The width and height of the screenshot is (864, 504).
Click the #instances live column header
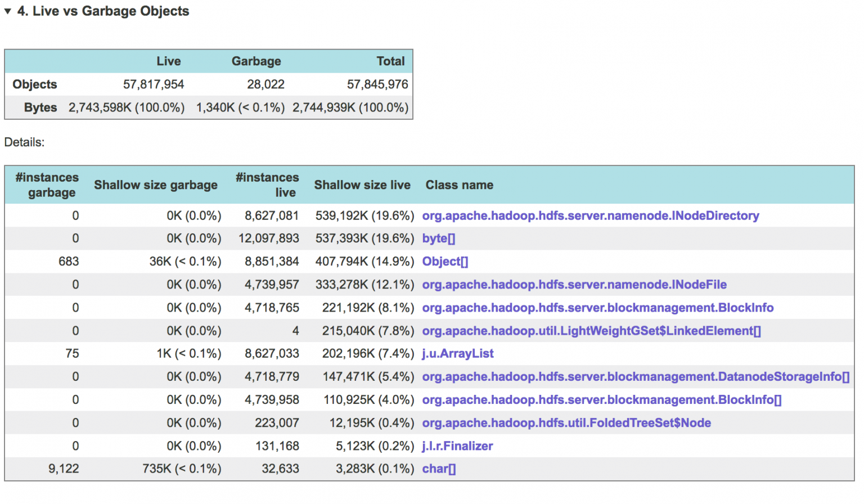267,184
